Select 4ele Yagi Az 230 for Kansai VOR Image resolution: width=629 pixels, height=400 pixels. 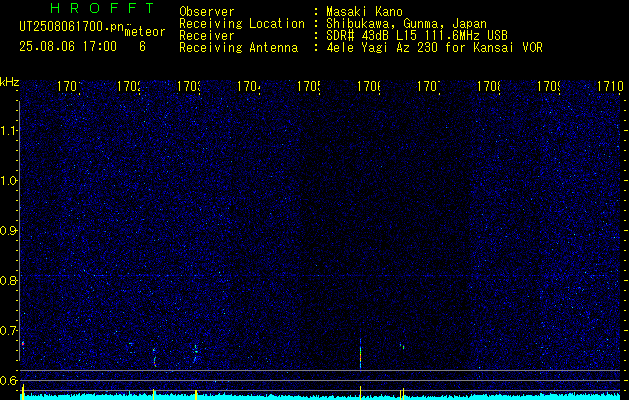(434, 48)
